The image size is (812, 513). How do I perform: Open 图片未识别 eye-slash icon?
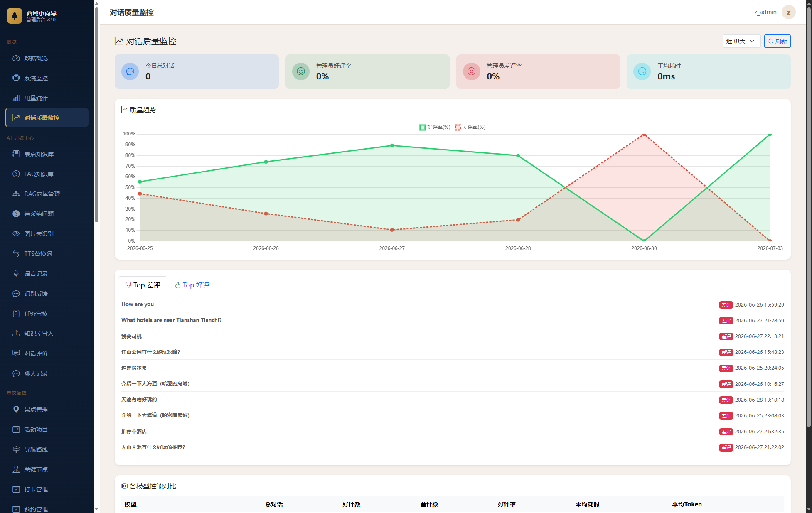pos(16,234)
